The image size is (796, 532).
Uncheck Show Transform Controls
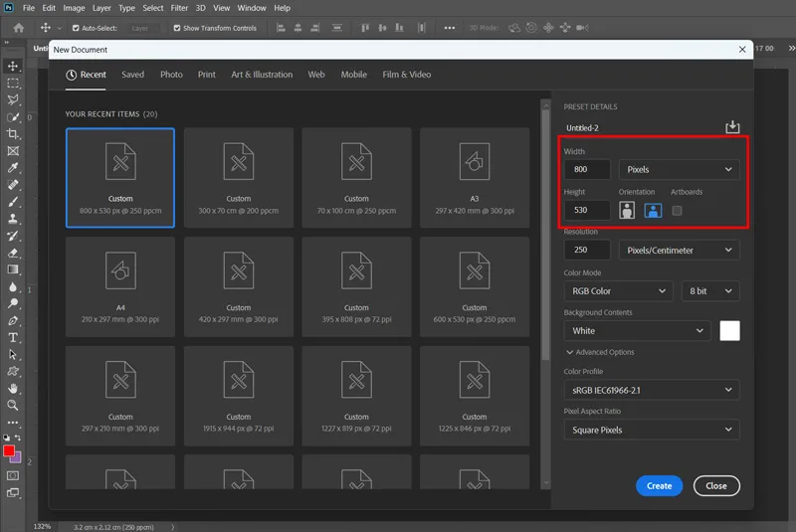pos(177,29)
